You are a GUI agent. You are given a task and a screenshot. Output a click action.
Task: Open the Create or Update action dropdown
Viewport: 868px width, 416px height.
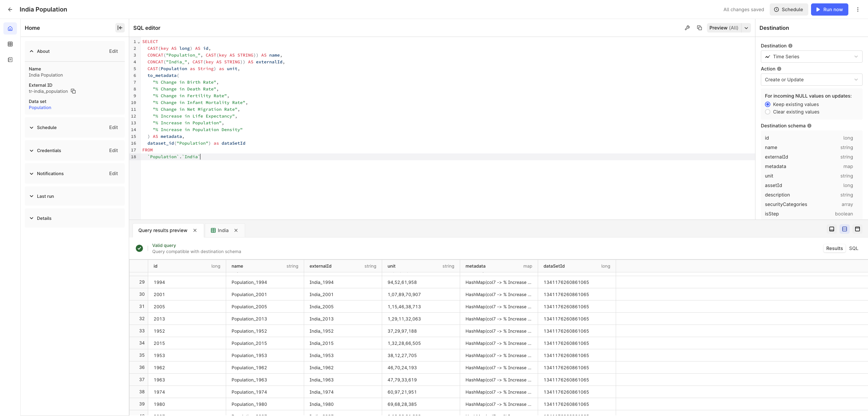point(811,80)
